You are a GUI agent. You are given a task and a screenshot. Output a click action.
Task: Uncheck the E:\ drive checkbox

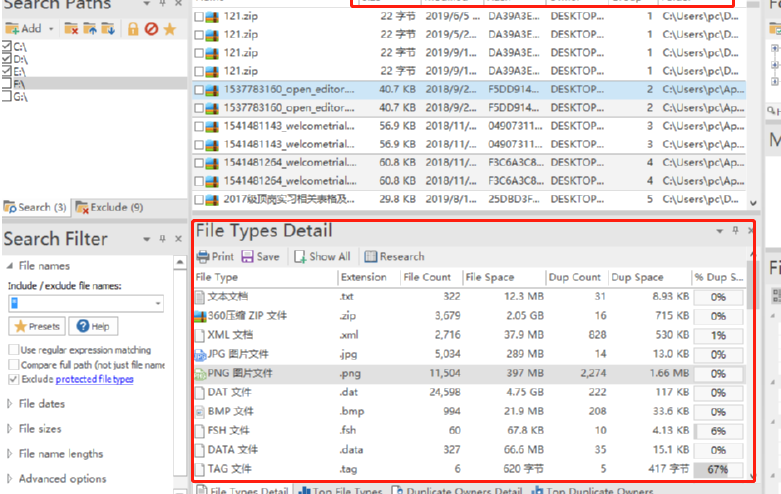7,71
